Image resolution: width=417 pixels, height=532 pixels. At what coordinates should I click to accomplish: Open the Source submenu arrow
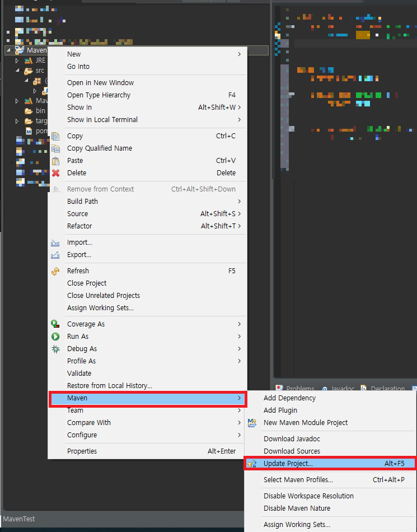240,214
